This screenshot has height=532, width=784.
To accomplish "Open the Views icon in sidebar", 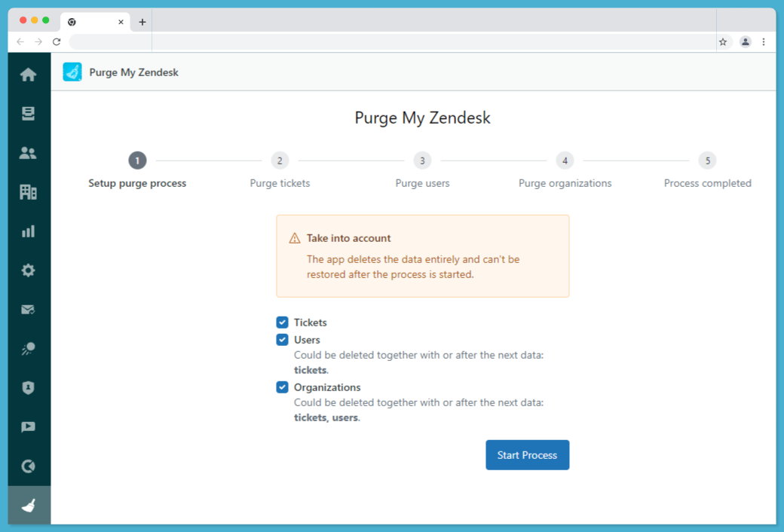I will (x=28, y=114).
